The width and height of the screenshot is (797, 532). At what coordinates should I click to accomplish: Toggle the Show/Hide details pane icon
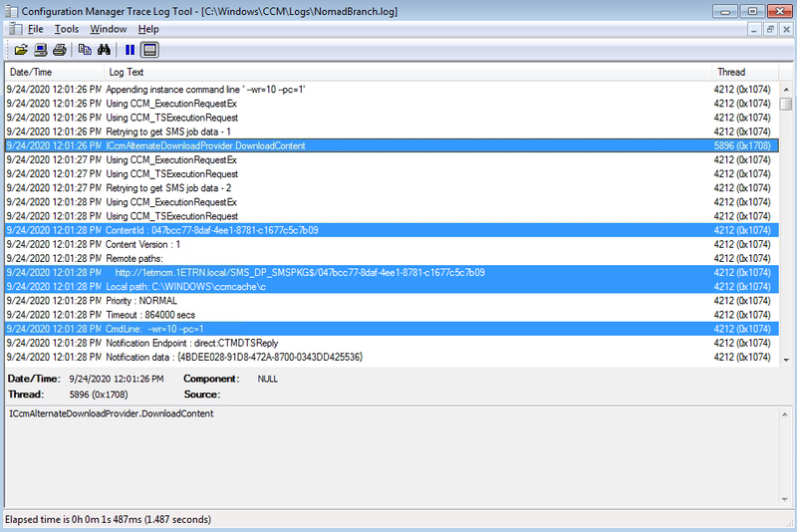click(x=149, y=50)
